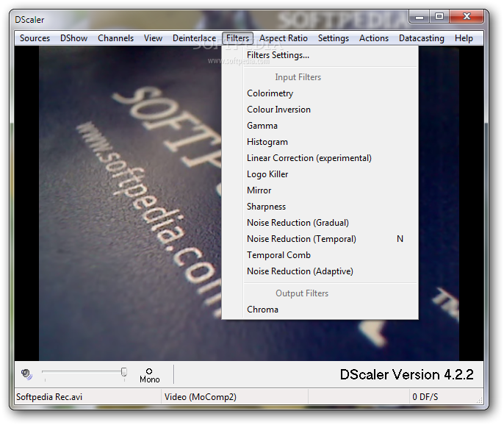Image resolution: width=504 pixels, height=425 pixels.
Task: Click the 0 DF/S status entry
Action: coord(425,397)
